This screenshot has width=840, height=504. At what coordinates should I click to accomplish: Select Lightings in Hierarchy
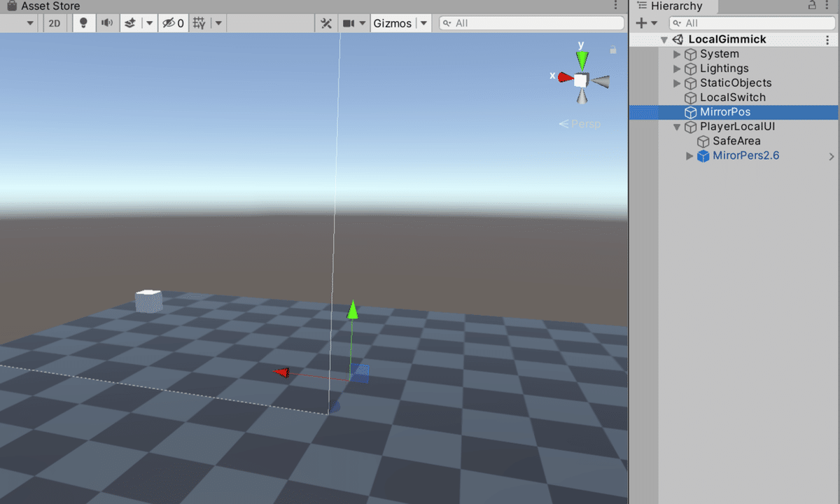pyautogui.click(x=724, y=69)
